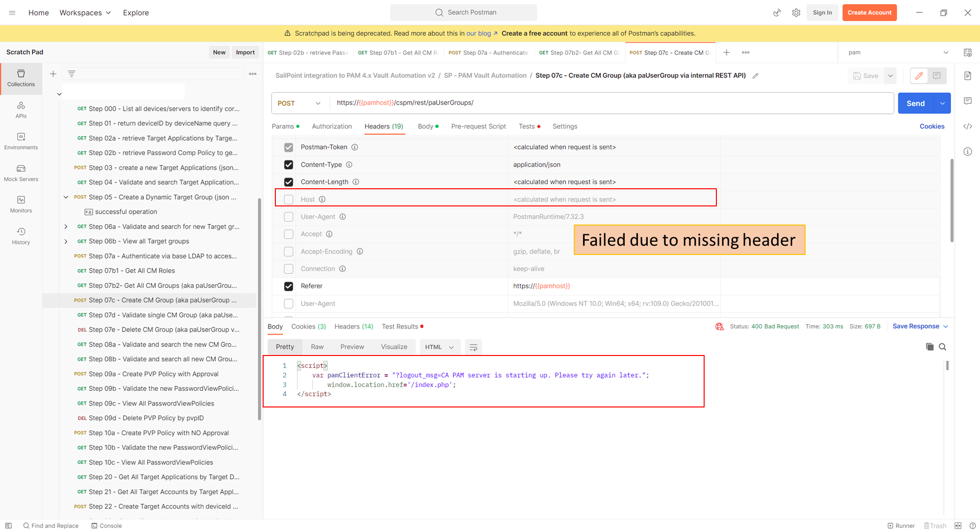Open Postman settings gear
Screen dimensions: 980x532
click(796, 13)
